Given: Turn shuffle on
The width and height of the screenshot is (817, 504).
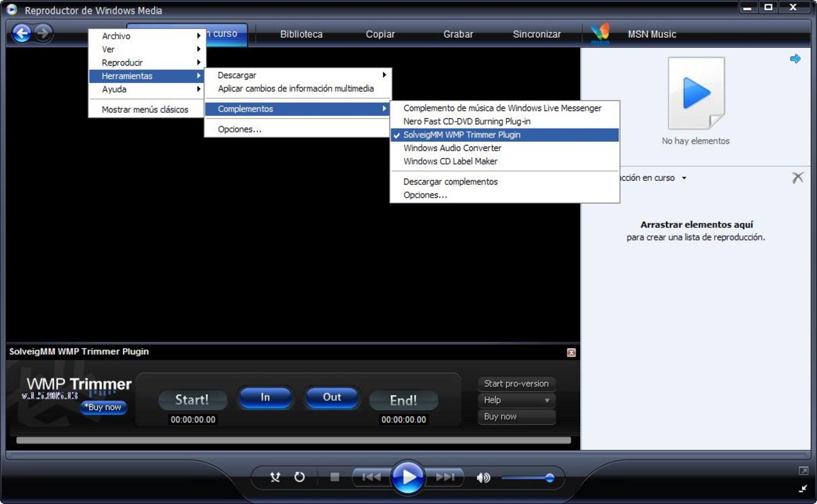Looking at the screenshot, I should [275, 478].
